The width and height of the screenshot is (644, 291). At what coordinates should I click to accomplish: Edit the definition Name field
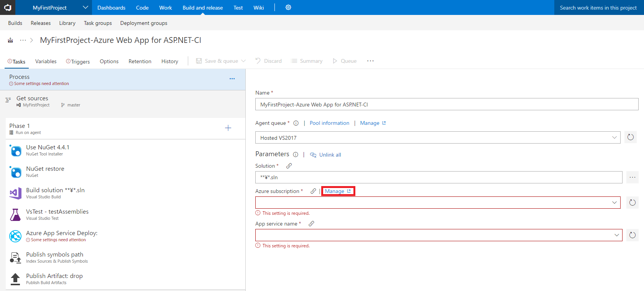click(447, 104)
